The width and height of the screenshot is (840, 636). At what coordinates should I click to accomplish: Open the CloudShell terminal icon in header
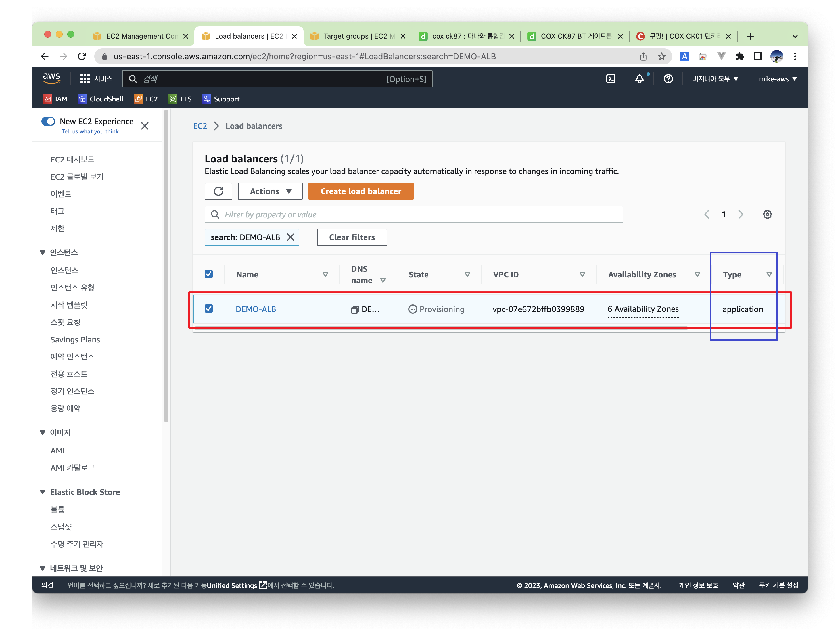[x=610, y=79]
